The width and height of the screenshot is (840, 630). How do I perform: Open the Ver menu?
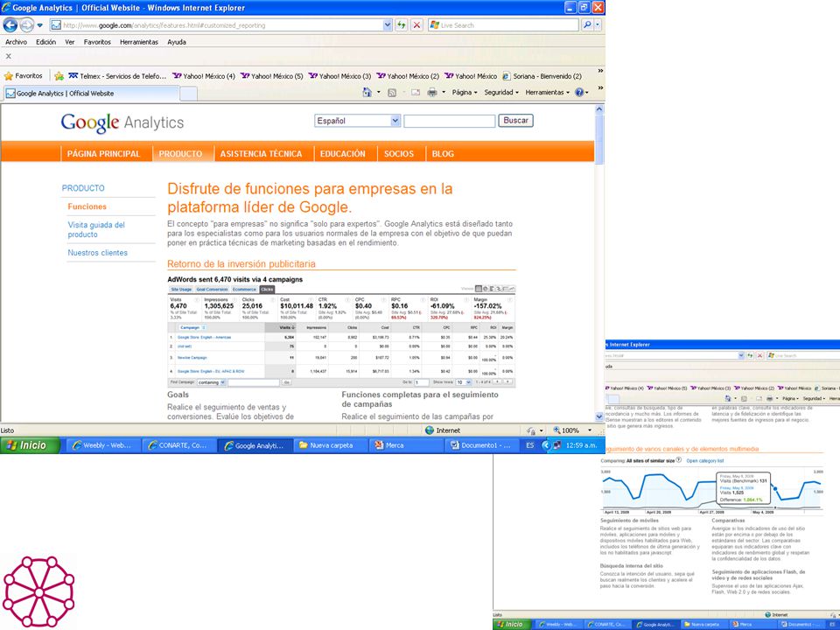(x=70, y=42)
